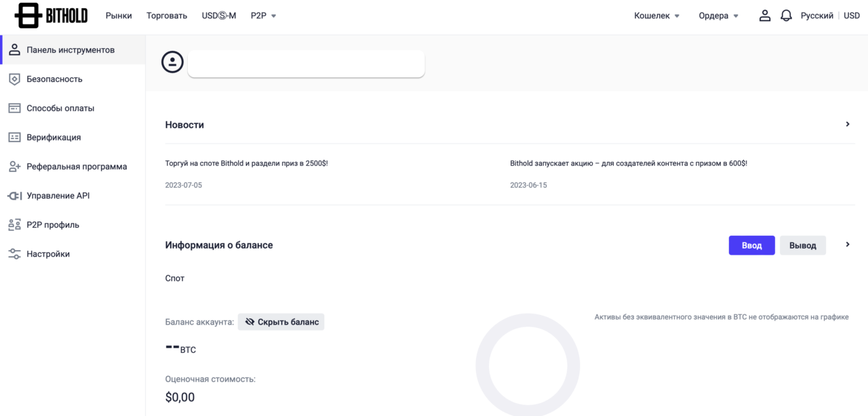This screenshot has width=868, height=416.
Task: Expand the P2P dropdown menu
Action: pos(264,16)
